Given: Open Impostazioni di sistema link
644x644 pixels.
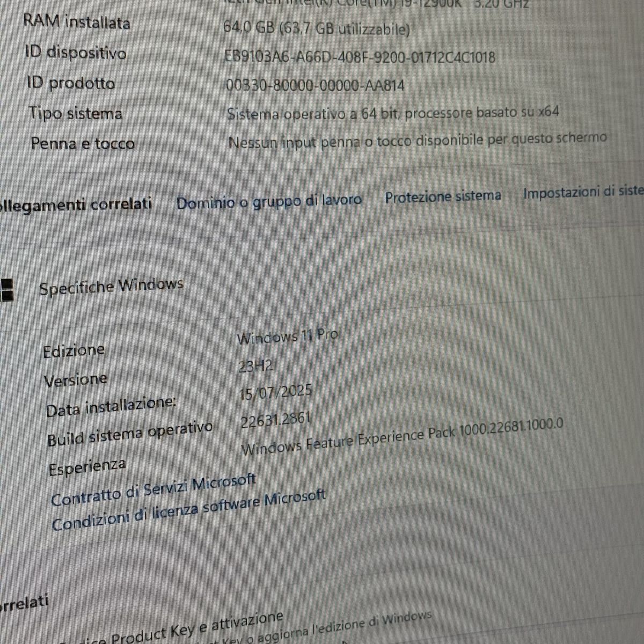Looking at the screenshot, I should [x=583, y=192].
